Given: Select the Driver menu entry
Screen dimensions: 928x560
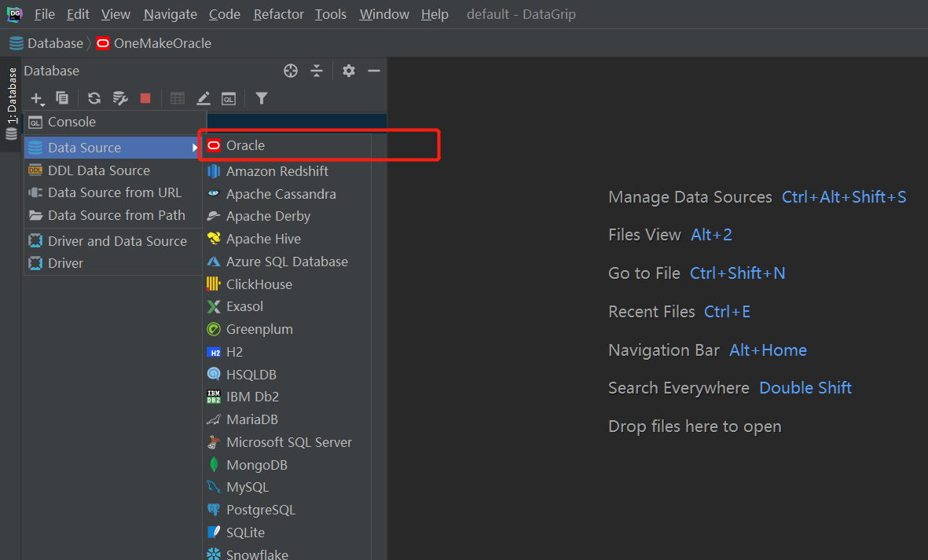Looking at the screenshot, I should (112, 264).
